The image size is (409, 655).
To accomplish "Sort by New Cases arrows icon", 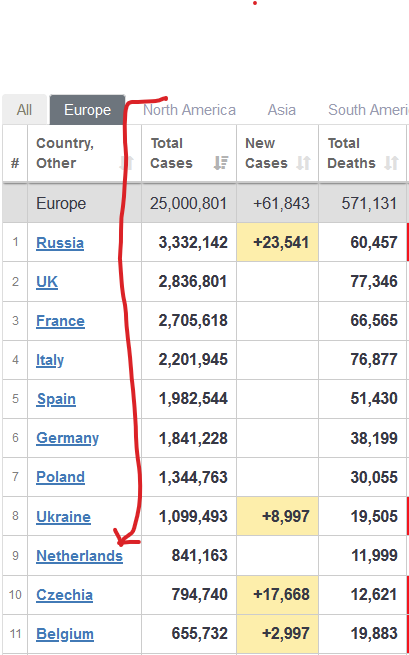I will (x=303, y=163).
